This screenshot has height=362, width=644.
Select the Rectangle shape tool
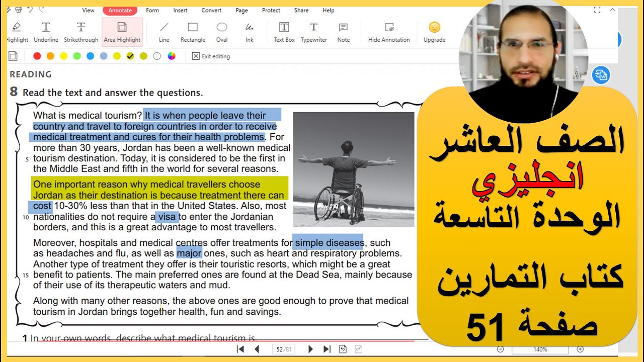point(193,32)
